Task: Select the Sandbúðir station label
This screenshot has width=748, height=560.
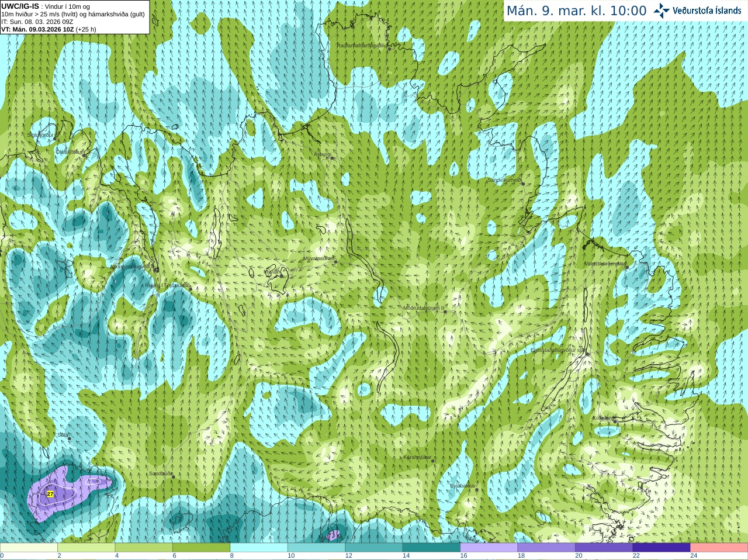Action: point(161,473)
